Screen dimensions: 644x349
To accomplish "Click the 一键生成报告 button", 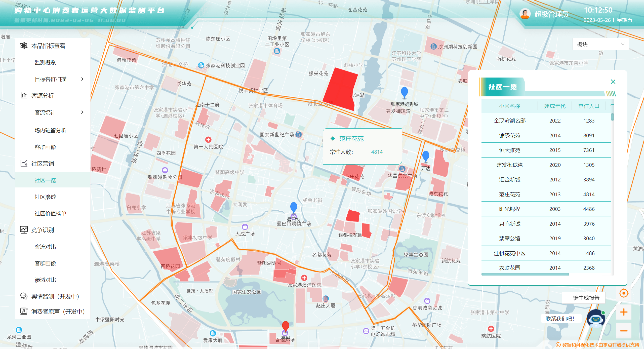I will click(583, 298).
